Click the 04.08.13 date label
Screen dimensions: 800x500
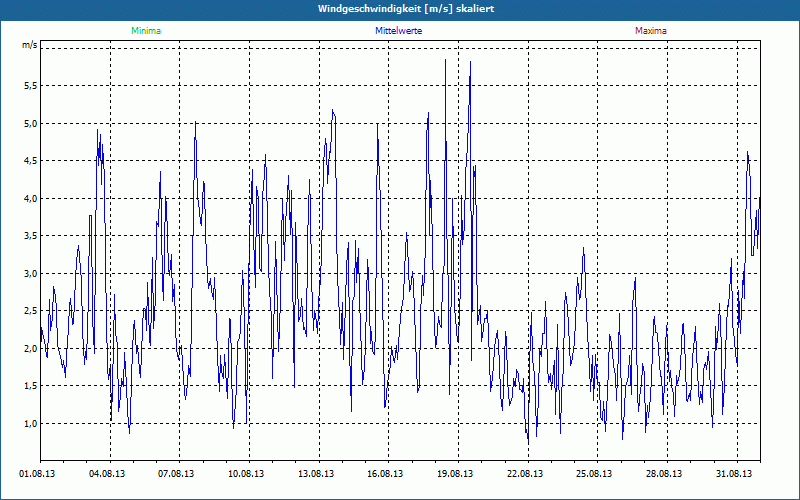(x=107, y=474)
